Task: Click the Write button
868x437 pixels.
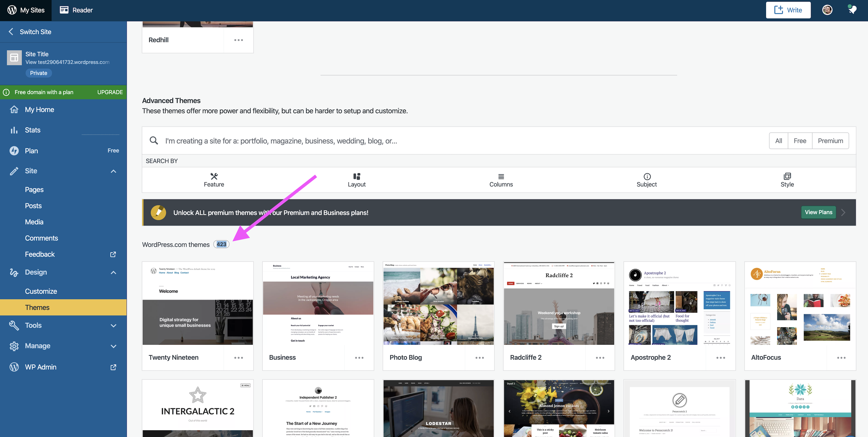Action: 788,10
